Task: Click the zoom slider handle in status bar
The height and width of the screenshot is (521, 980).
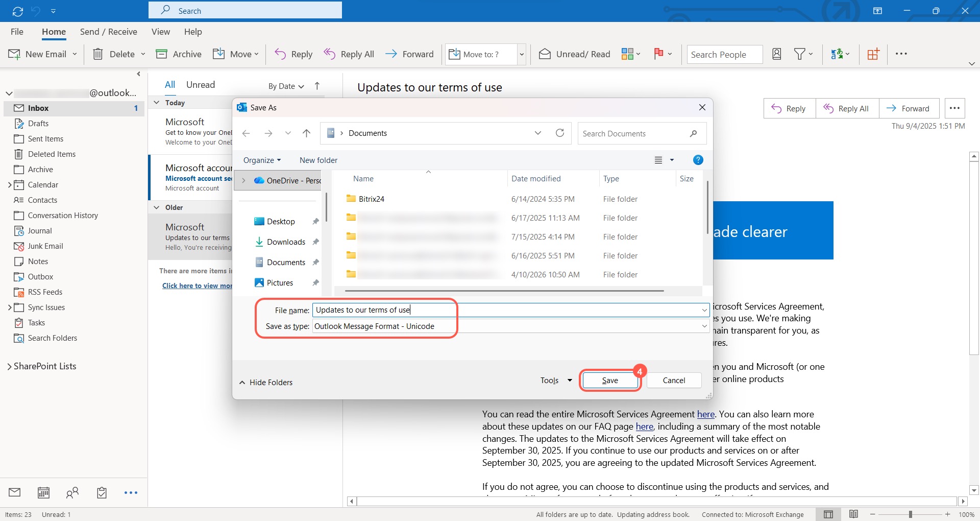Action: [x=910, y=514]
